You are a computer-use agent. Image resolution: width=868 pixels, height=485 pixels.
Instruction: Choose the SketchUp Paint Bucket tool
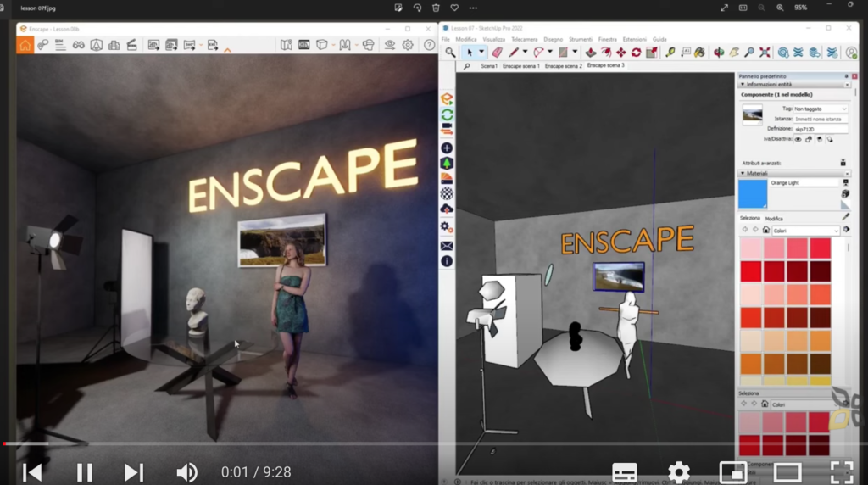(699, 53)
